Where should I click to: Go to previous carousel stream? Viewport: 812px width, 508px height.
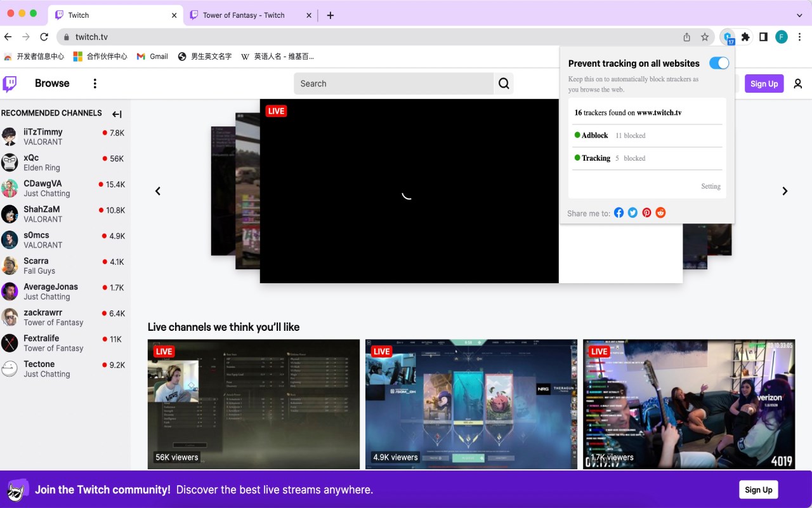point(158,191)
